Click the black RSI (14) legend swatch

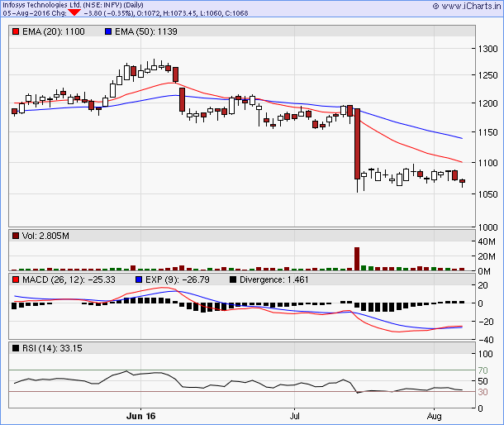pyautogui.click(x=16, y=348)
